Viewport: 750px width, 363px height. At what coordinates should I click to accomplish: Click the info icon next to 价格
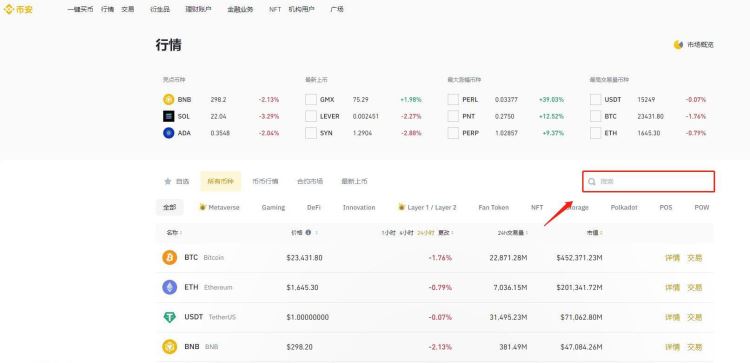[x=308, y=232]
